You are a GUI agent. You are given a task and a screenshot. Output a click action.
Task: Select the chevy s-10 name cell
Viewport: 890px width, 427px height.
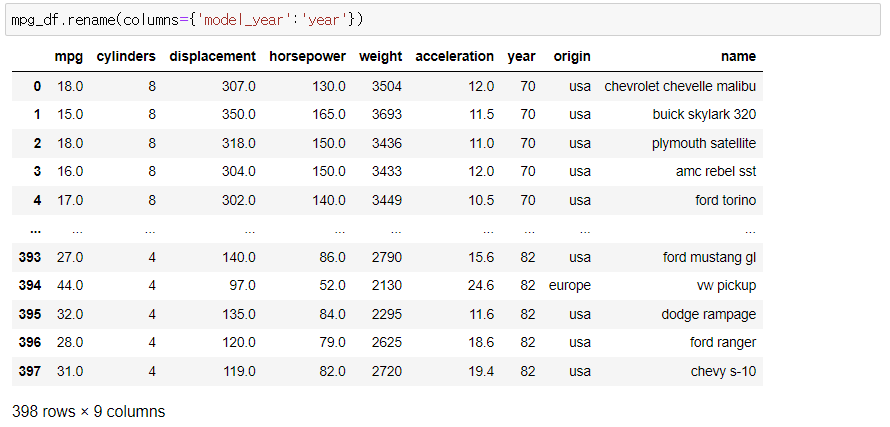point(724,371)
